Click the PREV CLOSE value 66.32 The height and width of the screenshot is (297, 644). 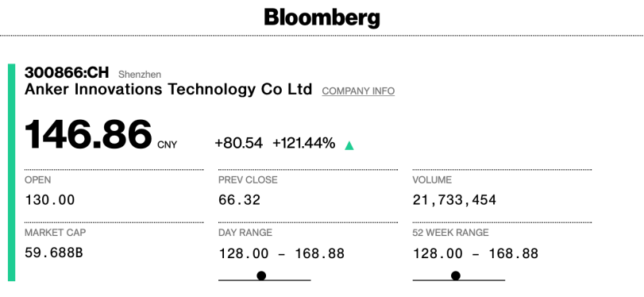click(x=240, y=200)
